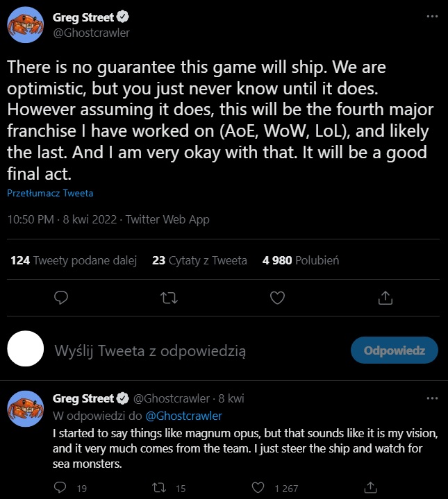The width and height of the screenshot is (448, 499).
Task: Like the reply tweet with 1 267 likes
Action: 259,488
